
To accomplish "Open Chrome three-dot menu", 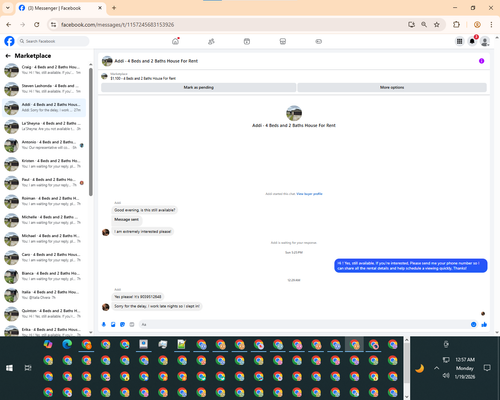I will coord(491,25).
